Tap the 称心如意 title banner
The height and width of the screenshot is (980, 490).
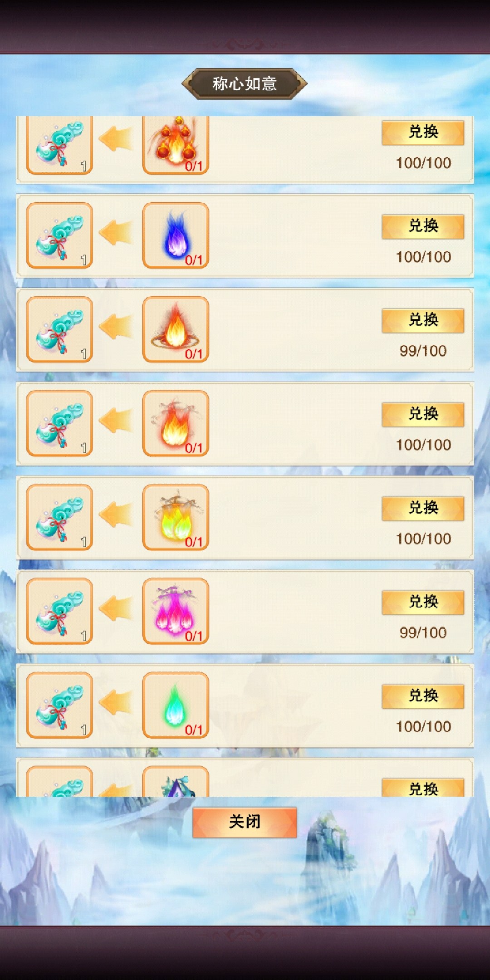(x=245, y=84)
